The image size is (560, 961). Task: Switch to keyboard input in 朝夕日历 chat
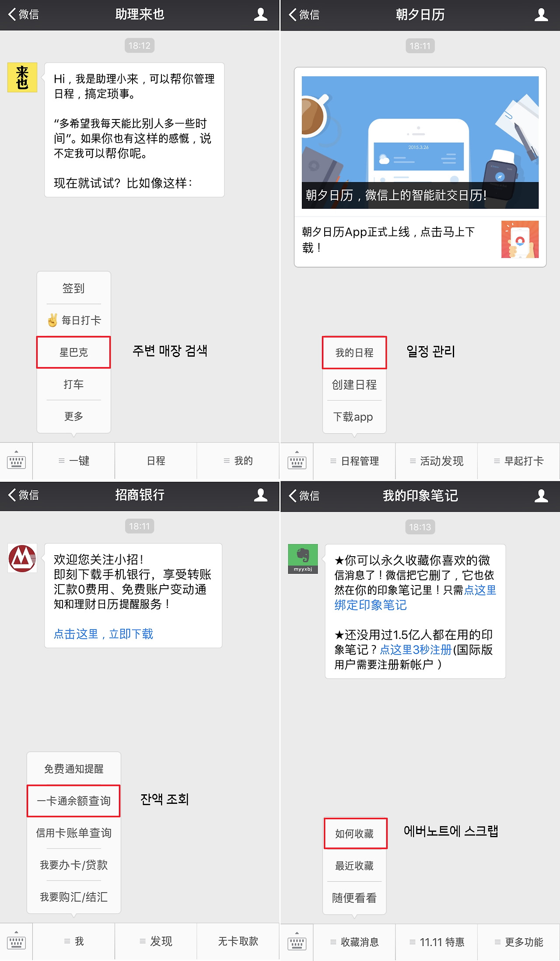pyautogui.click(x=297, y=461)
